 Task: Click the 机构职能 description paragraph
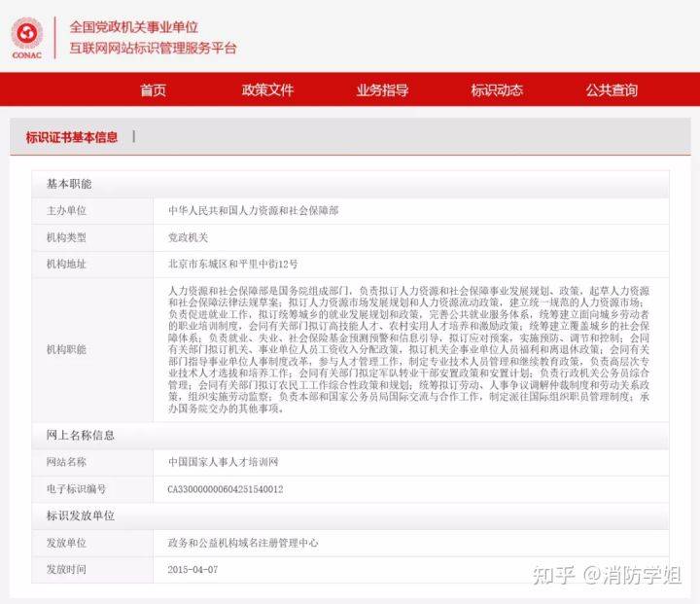tap(408, 350)
